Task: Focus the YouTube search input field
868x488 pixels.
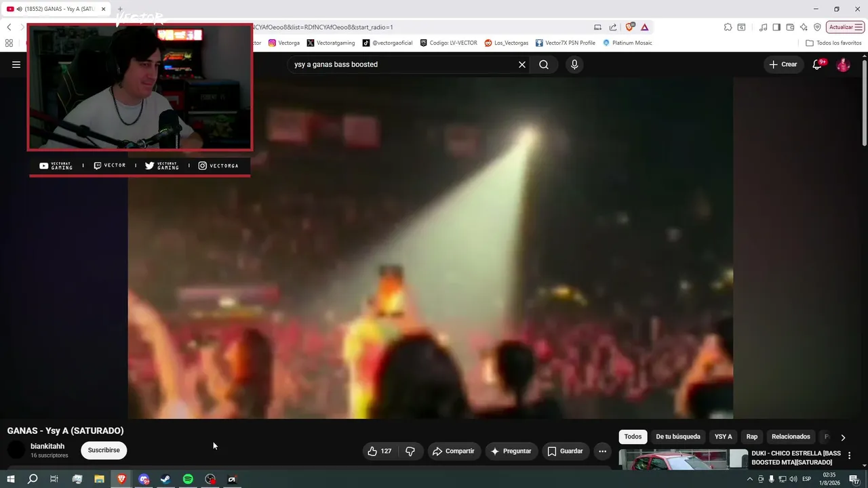Action: (403, 64)
